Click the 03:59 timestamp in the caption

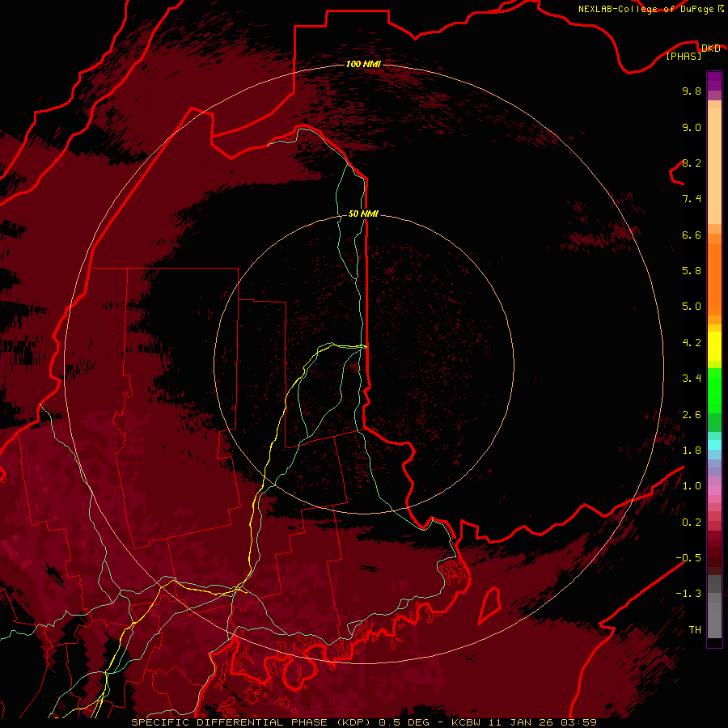click(578, 722)
